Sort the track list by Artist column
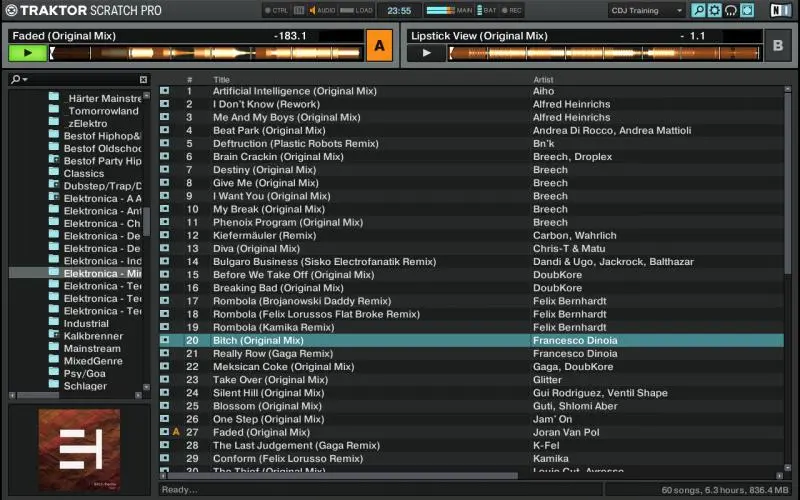 (543, 79)
